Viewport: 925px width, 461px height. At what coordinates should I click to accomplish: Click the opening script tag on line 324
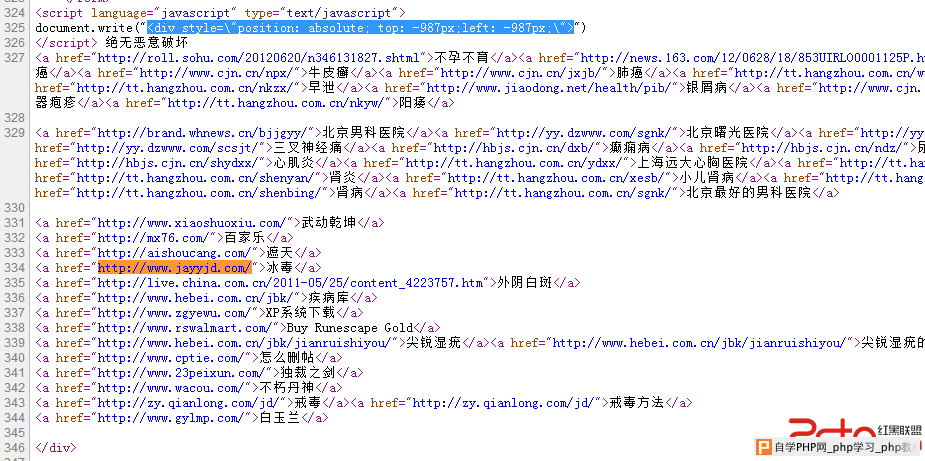(x=220, y=12)
